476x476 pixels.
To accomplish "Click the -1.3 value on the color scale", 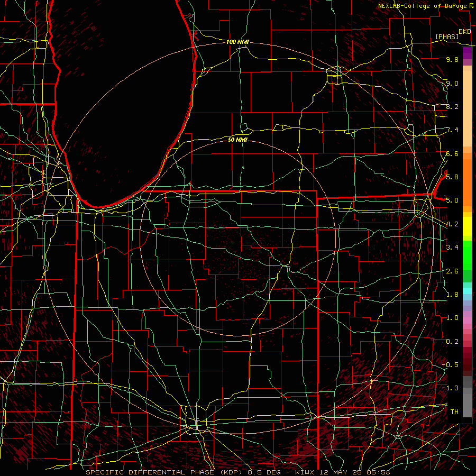I will click(450, 388).
